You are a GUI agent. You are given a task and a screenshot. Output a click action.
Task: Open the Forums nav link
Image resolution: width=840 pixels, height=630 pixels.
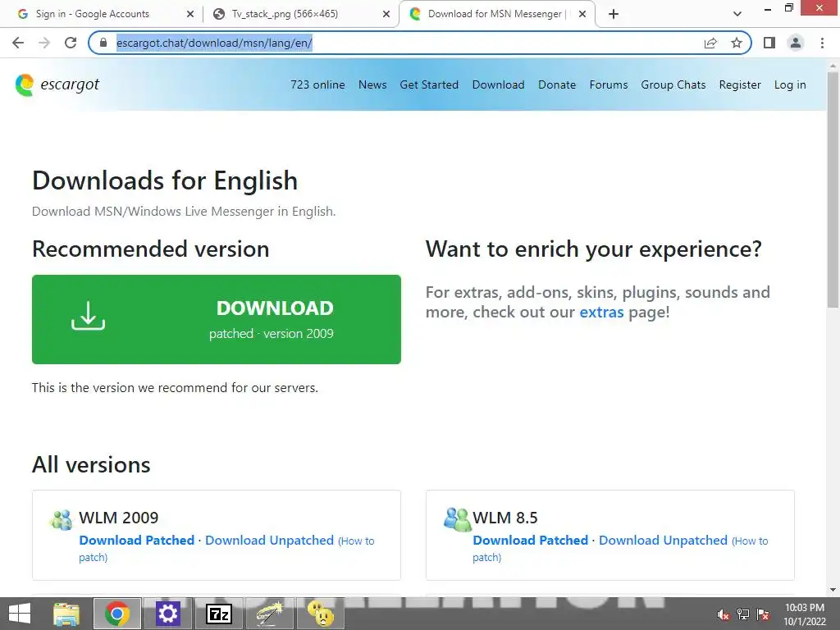click(x=609, y=84)
